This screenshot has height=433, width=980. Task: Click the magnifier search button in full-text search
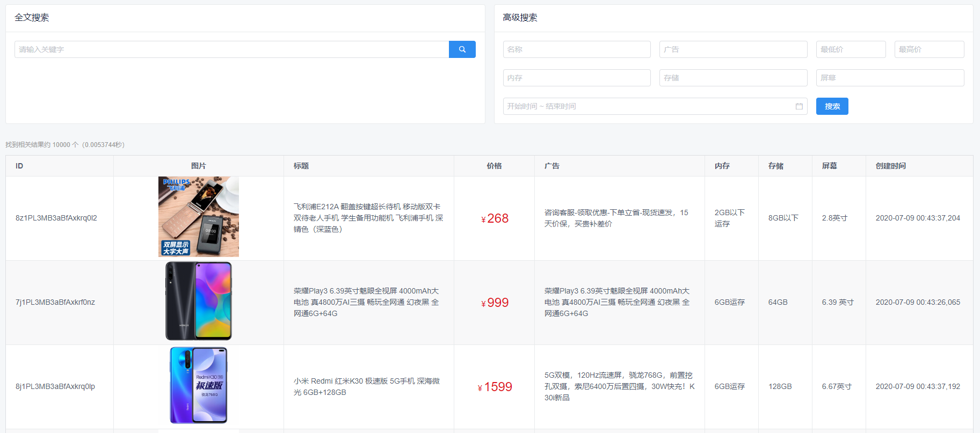(462, 49)
